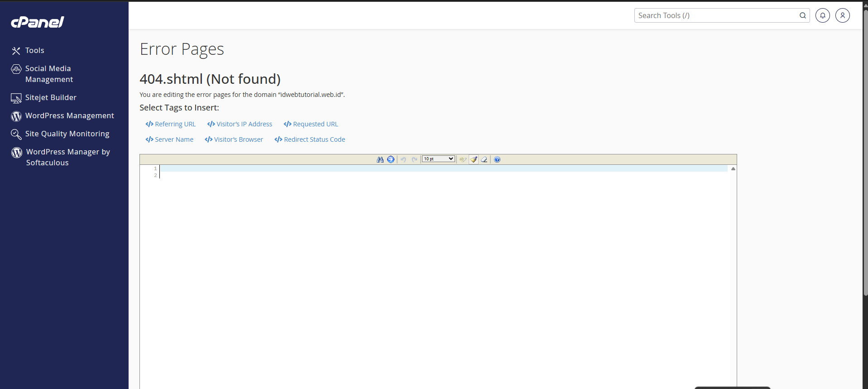Insert the Referring URL tag
The height and width of the screenshot is (389, 868).
[171, 124]
